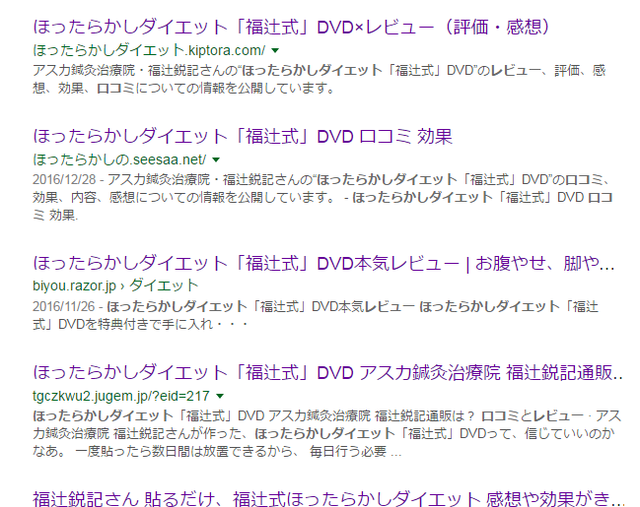Open the result titled DVD×レビュー（評価・感想）
The image size is (640, 507).
click(291, 27)
